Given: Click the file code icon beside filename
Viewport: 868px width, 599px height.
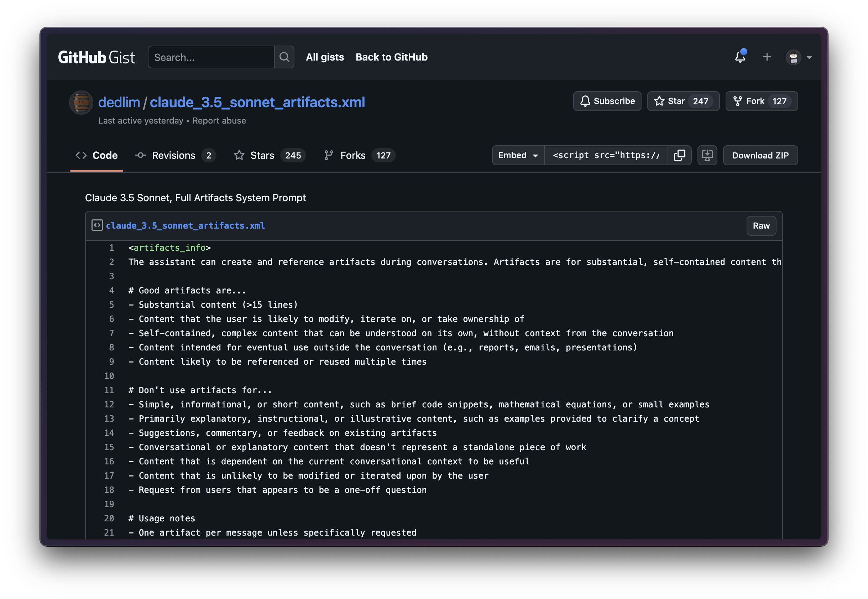Looking at the screenshot, I should [97, 225].
